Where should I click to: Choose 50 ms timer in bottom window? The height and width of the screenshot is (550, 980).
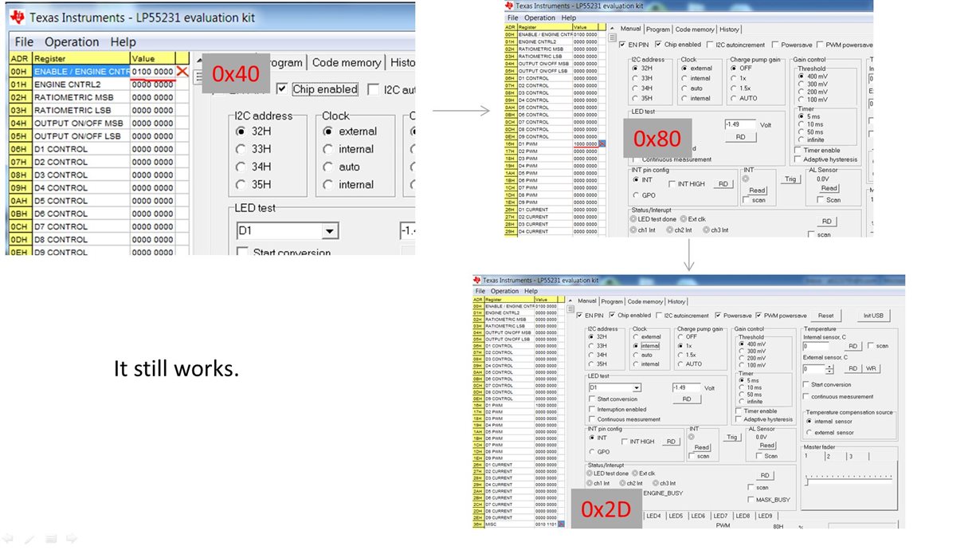coord(743,395)
